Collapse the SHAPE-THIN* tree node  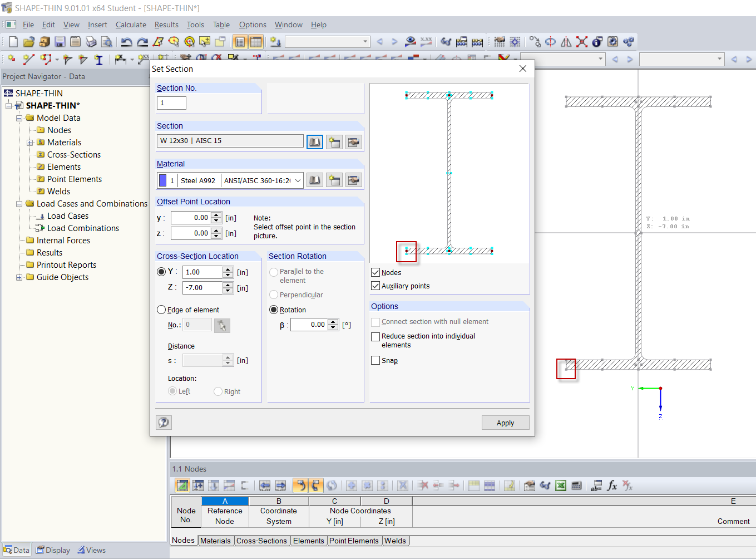point(9,106)
